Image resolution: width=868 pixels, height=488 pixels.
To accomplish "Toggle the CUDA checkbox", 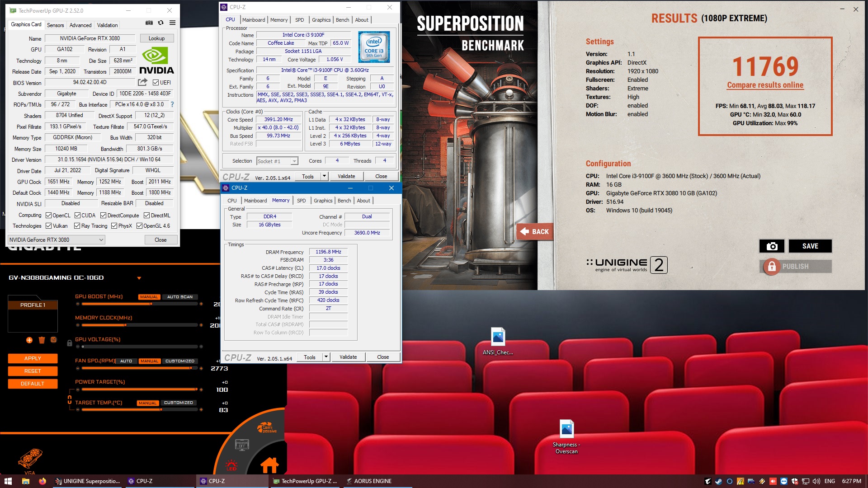I will tap(77, 216).
